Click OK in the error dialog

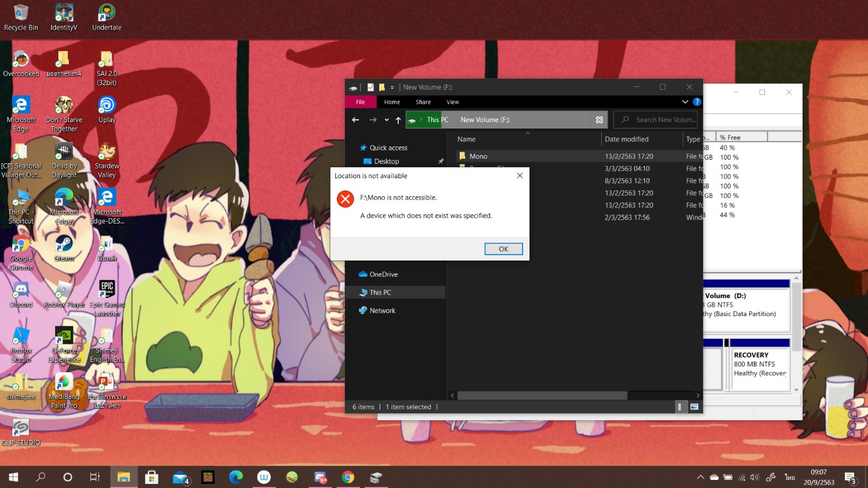coord(503,249)
